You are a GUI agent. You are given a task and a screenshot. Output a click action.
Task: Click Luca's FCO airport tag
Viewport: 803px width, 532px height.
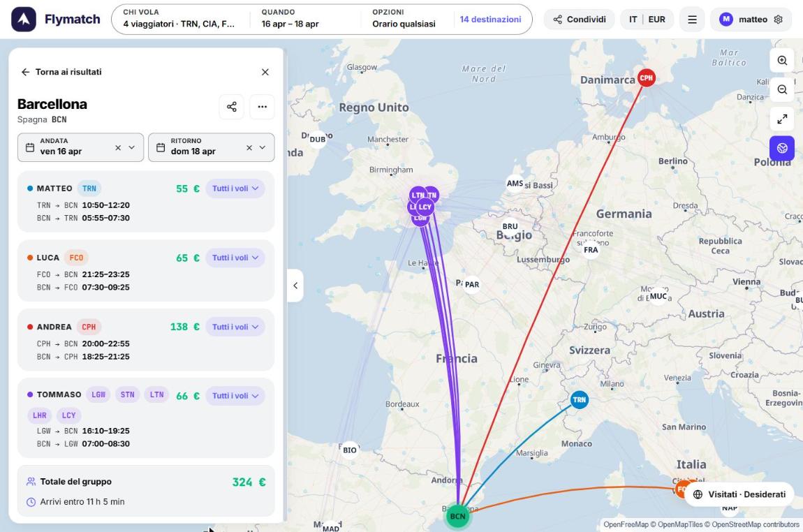pos(76,258)
